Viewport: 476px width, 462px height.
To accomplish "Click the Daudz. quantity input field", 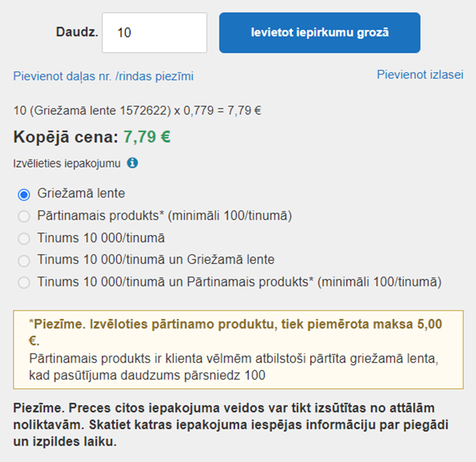I will tap(154, 33).
